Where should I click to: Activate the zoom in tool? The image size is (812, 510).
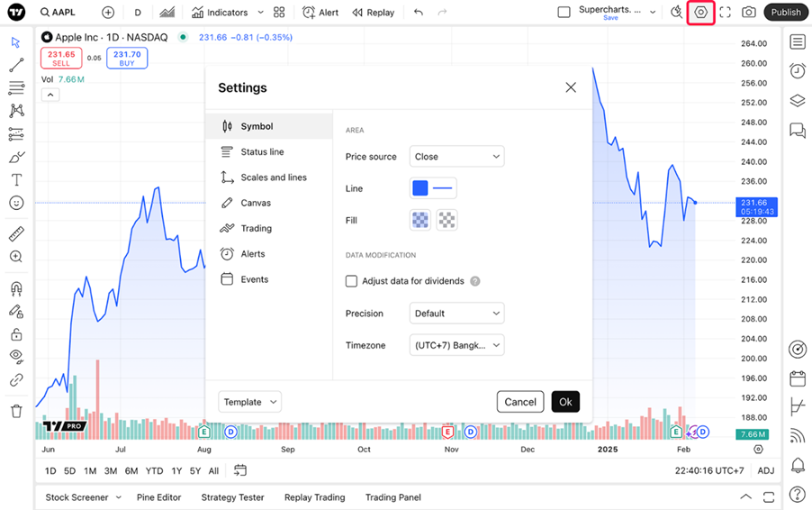(16, 257)
